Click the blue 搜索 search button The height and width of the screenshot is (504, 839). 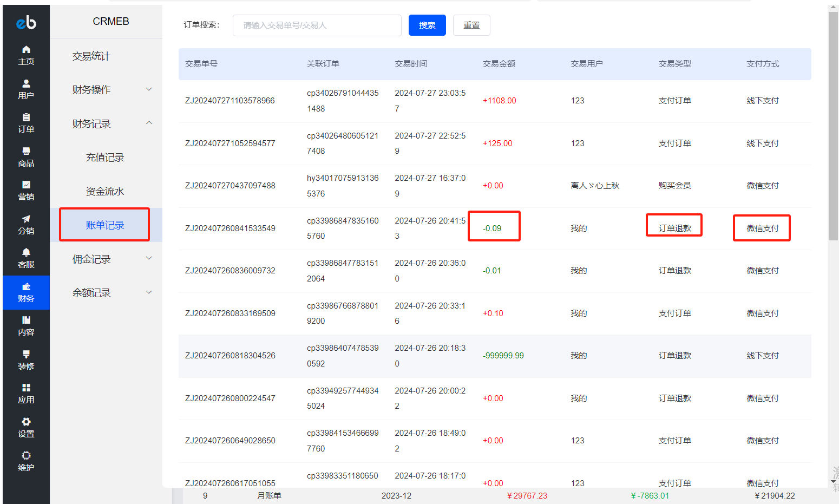(427, 25)
